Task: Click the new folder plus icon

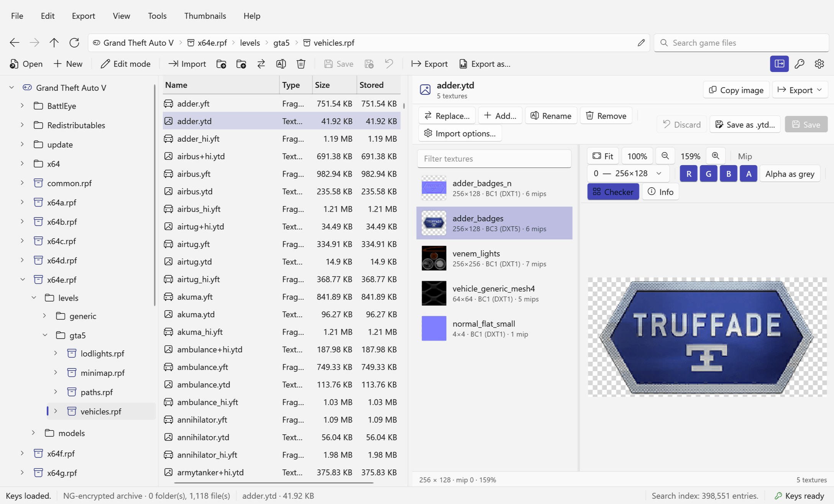Action: tap(241, 64)
